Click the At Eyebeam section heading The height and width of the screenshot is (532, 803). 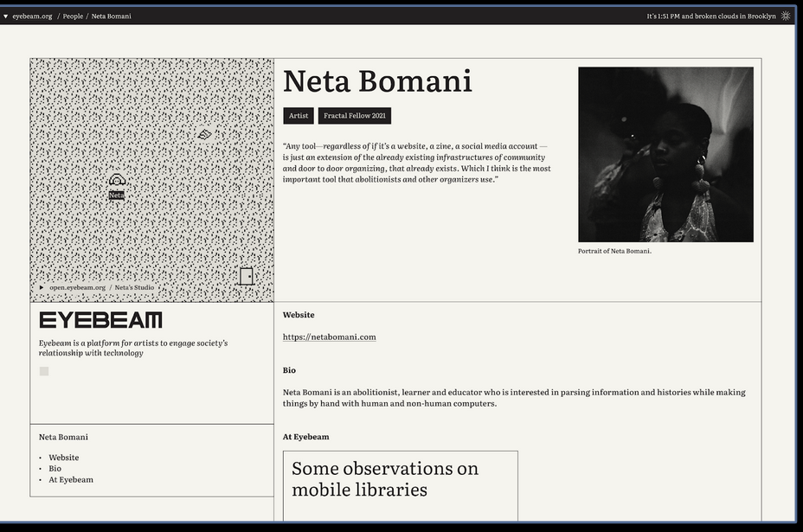[305, 437]
